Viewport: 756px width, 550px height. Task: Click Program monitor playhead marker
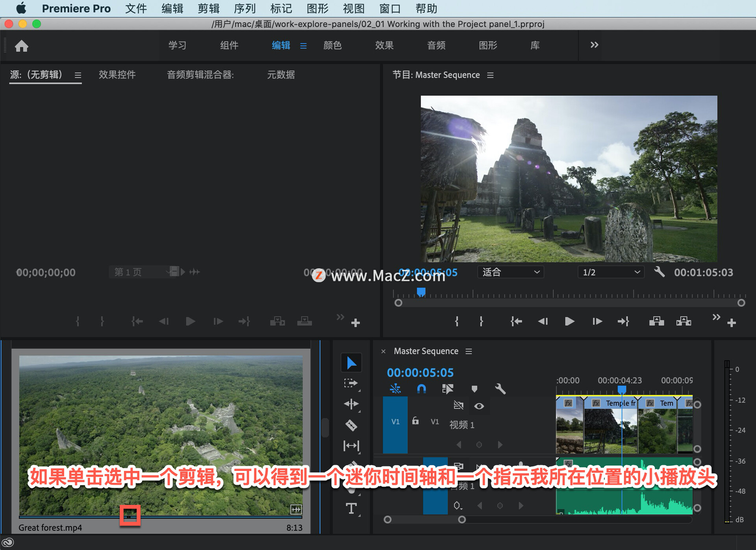click(x=421, y=292)
